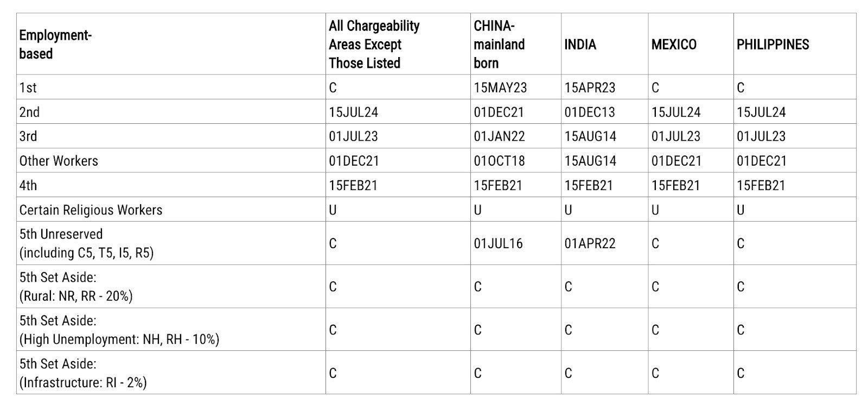Select the High Unemployment set aside row label
This screenshot has width=868, height=403.
119,330
